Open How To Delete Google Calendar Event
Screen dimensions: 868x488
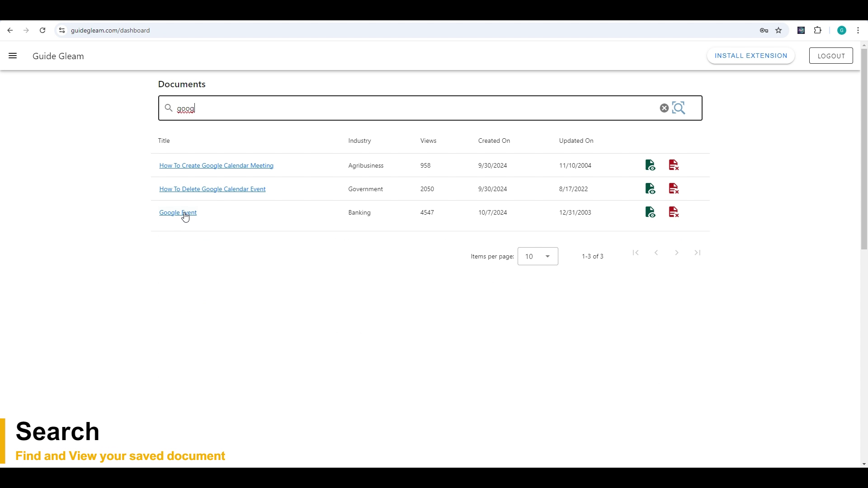coord(212,189)
